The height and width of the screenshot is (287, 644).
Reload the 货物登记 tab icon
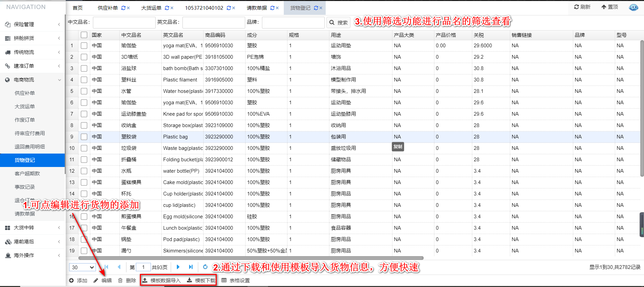[x=316, y=8]
